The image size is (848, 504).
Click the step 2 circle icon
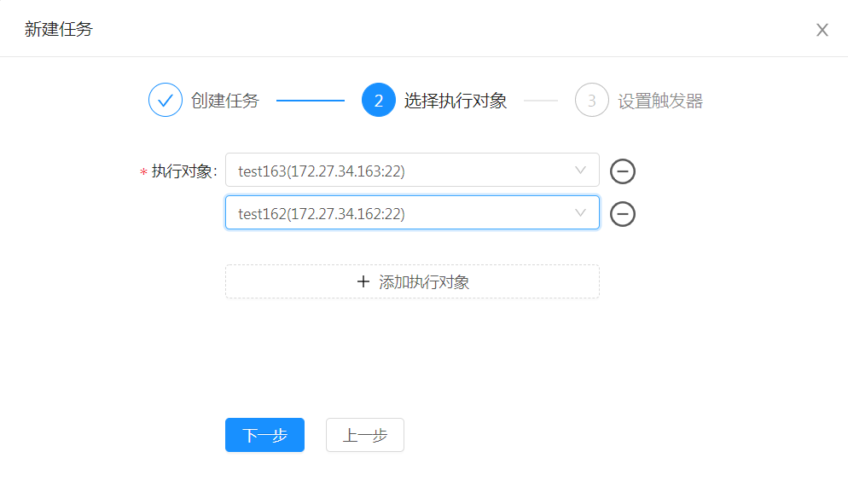tap(379, 100)
